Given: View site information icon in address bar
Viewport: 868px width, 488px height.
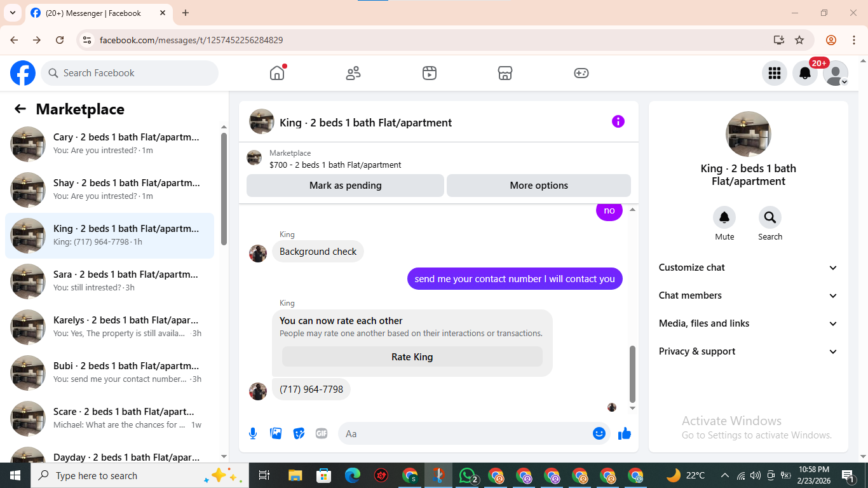Looking at the screenshot, I should [88, 40].
